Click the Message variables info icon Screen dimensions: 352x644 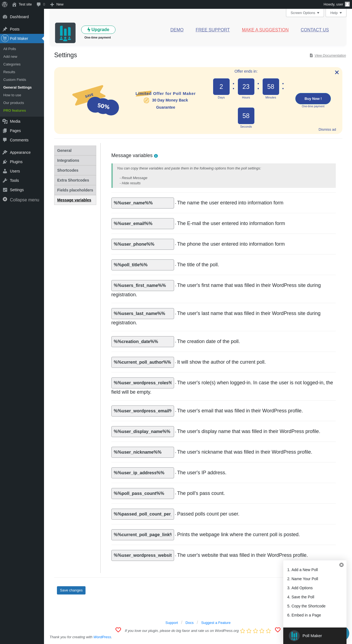click(x=156, y=156)
